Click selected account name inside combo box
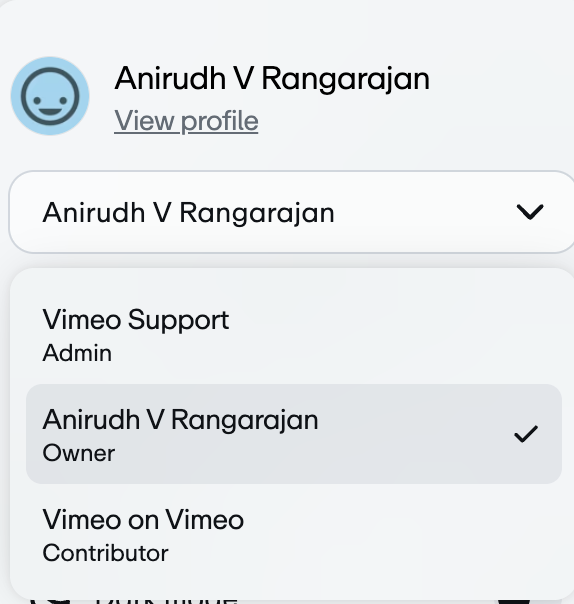The width and height of the screenshot is (574, 604). pos(188,213)
